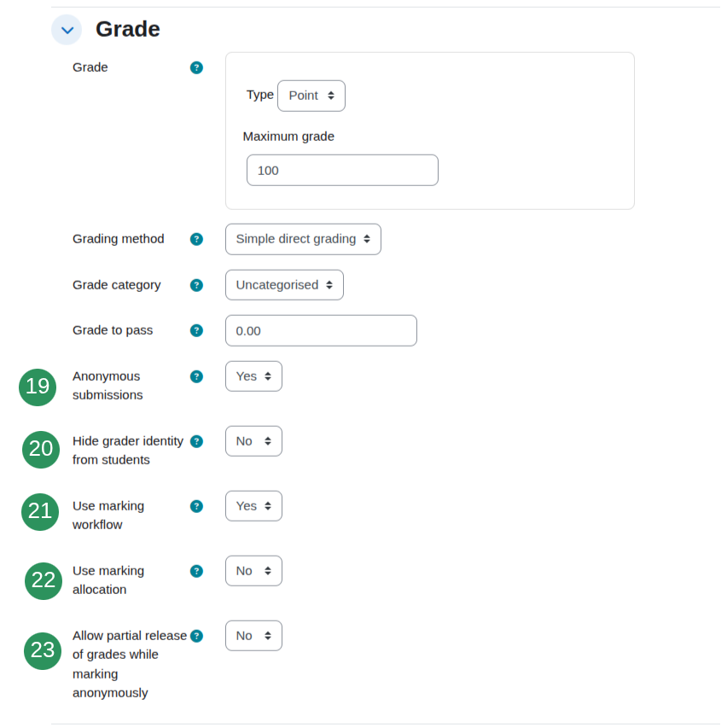Change Use marking allocation No selector
The image size is (727, 728).
(x=253, y=571)
